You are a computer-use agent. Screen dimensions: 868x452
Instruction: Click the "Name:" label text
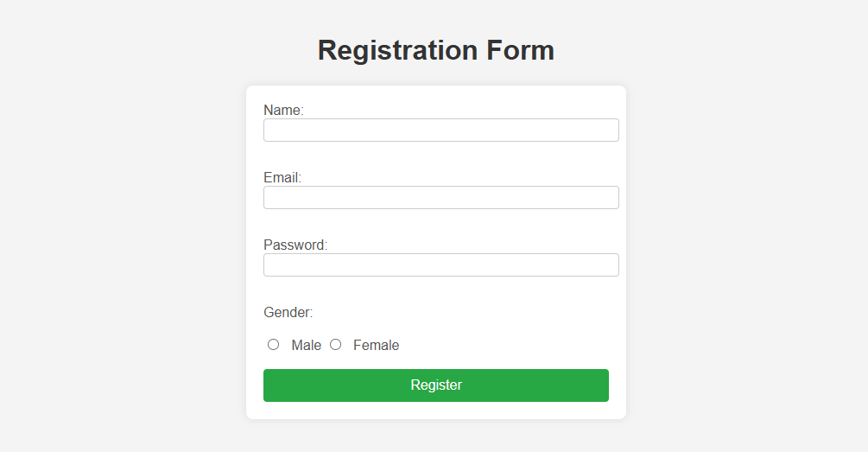[283, 111]
